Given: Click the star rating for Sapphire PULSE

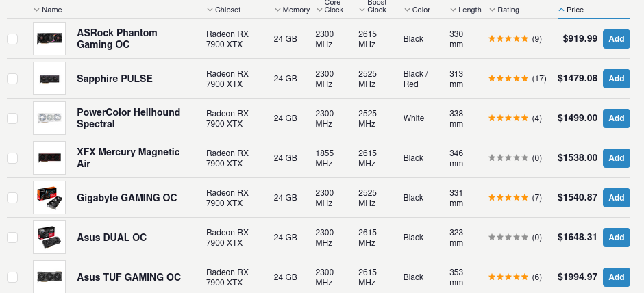Looking at the screenshot, I should (508, 78).
